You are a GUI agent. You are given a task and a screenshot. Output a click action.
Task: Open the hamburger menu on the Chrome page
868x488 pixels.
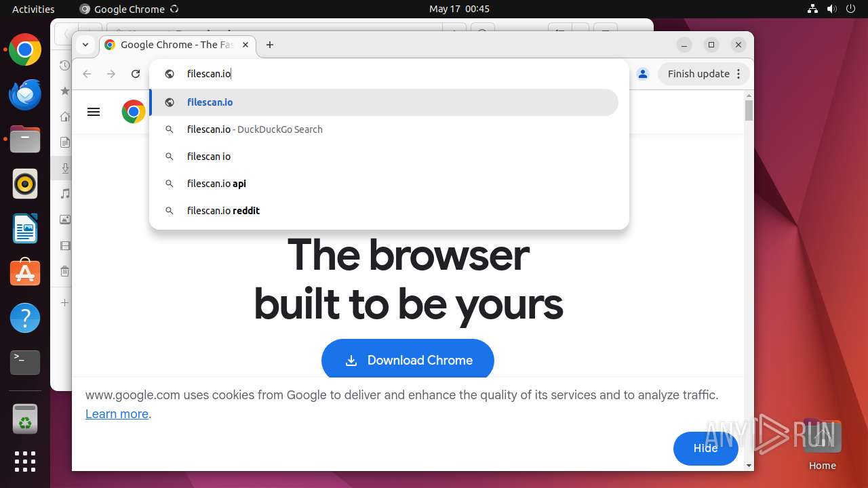94,112
